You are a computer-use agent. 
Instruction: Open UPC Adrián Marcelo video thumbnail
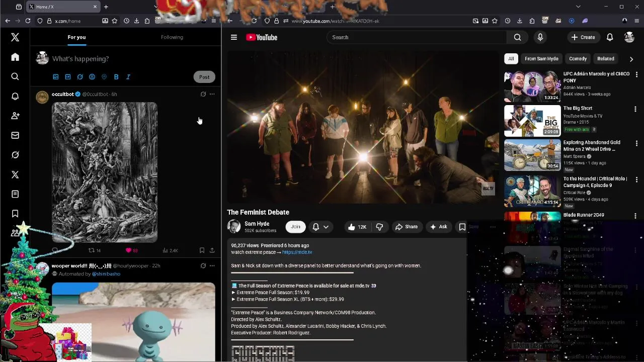click(532, 86)
